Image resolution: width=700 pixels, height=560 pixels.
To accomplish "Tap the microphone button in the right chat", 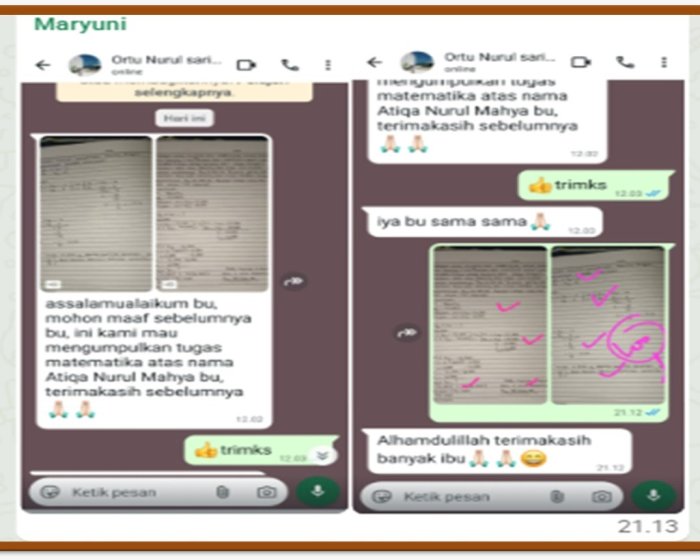I will 654,496.
